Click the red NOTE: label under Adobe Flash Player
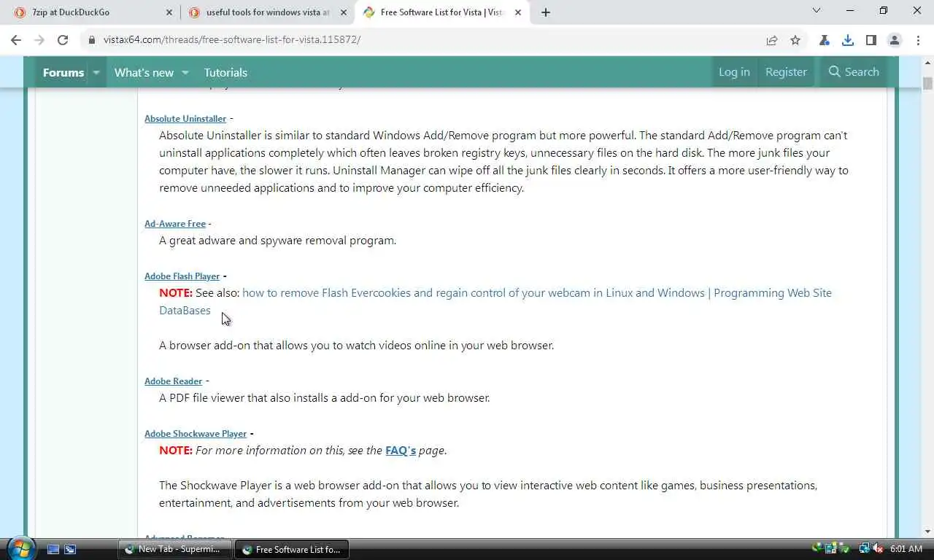The image size is (934, 560). click(x=176, y=293)
